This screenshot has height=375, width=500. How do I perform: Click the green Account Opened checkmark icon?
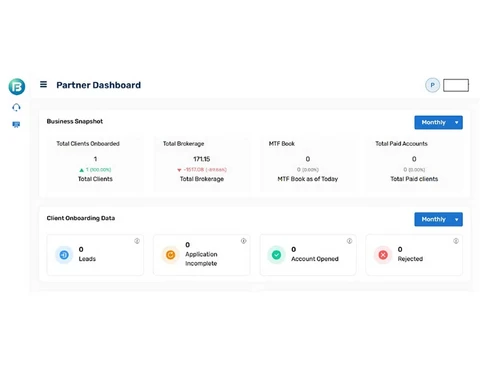[x=276, y=255]
